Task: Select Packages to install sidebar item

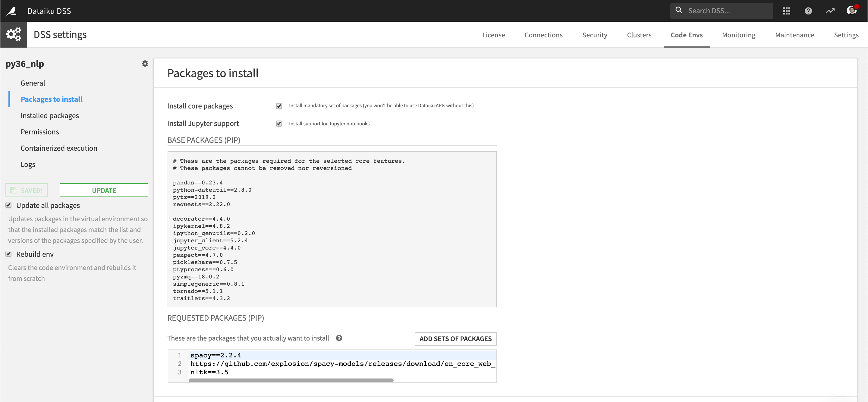Action: coord(51,99)
